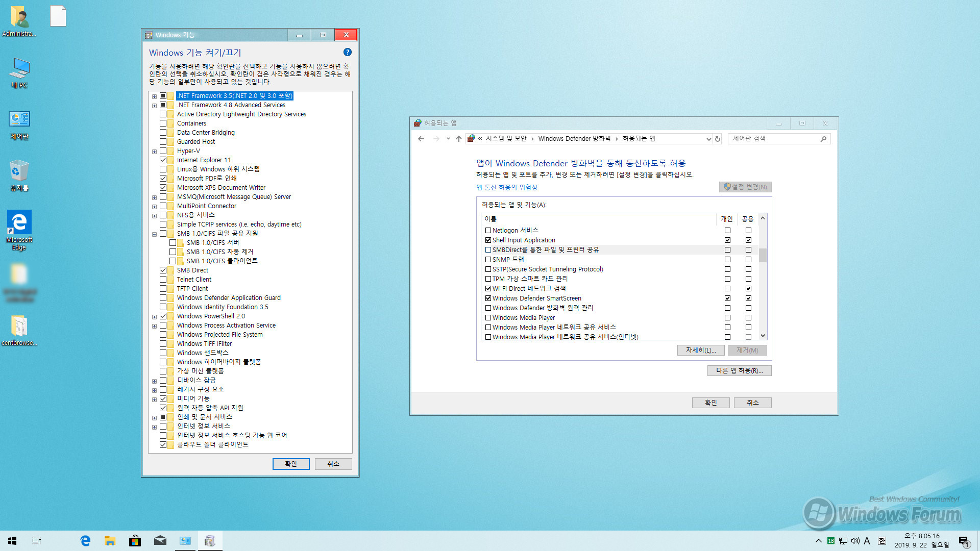Open File Explorer from taskbar
This screenshot has width=980, height=551.
point(110,541)
